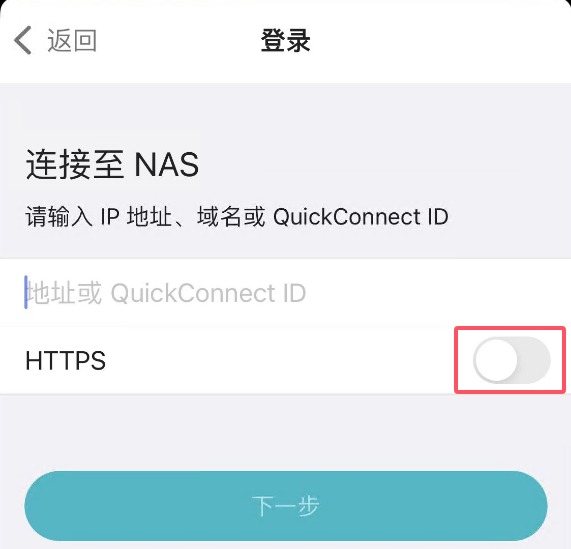The image size is (571, 549).
Task: Click the empty area of the HTTPS row
Action: point(280,360)
